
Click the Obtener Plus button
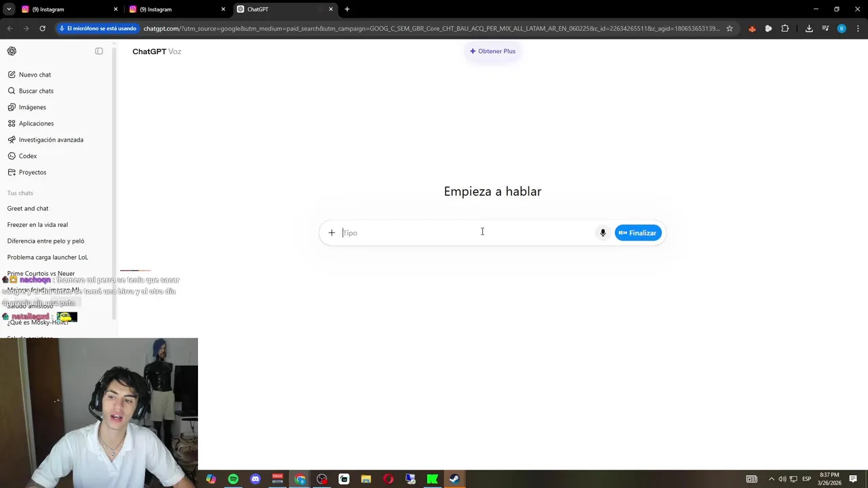[493, 52]
